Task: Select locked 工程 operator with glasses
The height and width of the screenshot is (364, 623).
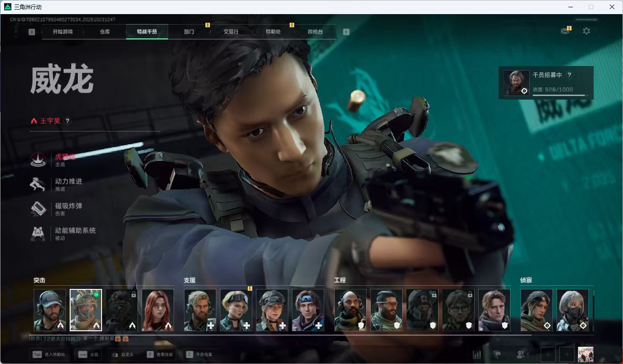Action: click(x=458, y=310)
